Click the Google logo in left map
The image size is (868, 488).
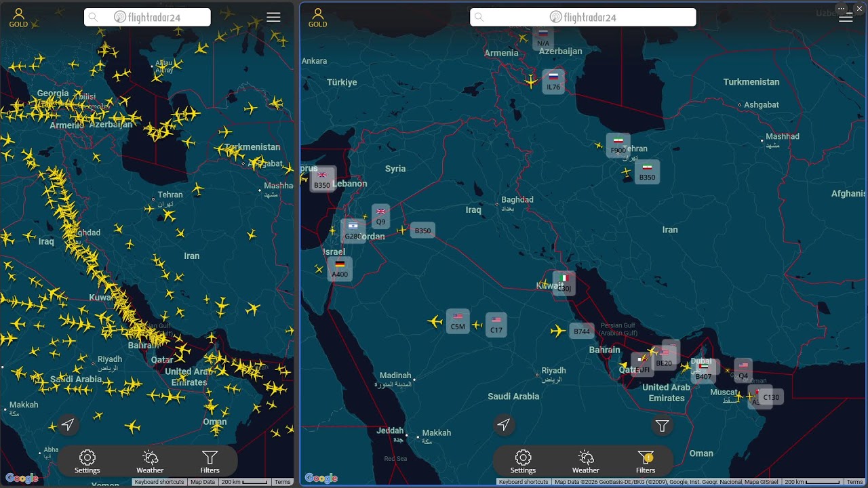[22, 479]
